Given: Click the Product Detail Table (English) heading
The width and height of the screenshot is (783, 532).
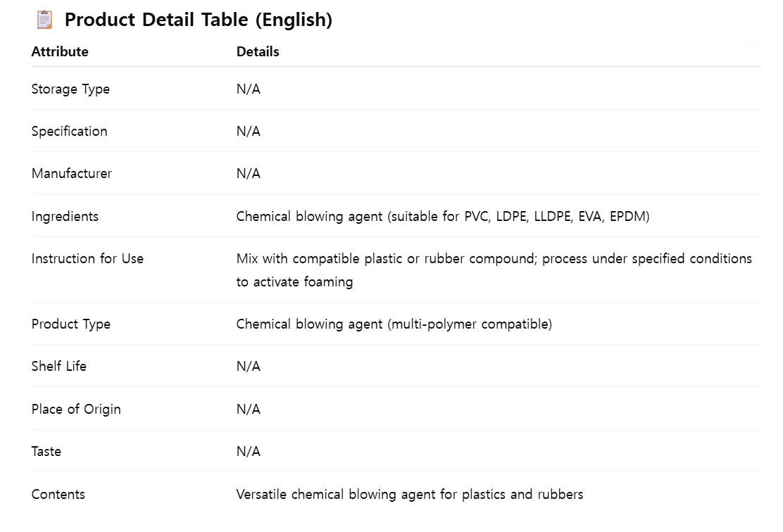Looking at the screenshot, I should 199,20.
